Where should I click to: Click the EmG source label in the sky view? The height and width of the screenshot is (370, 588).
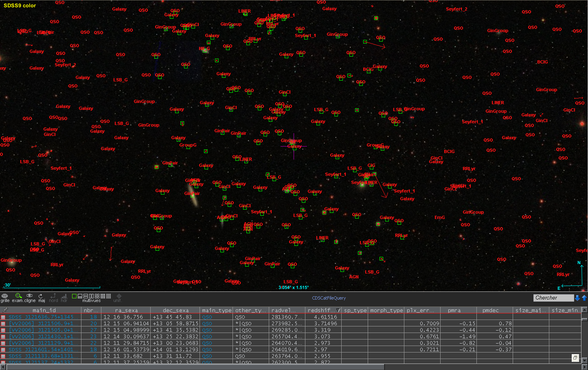coord(440,217)
